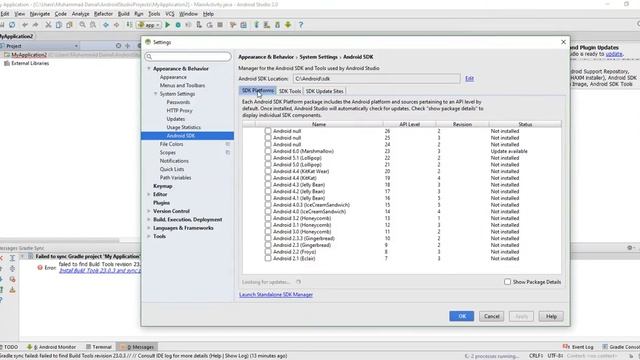Check the Android 5.1 (Lollipop) checkbox
Image resolution: width=640 pixels, height=360 pixels.
pos(268,158)
